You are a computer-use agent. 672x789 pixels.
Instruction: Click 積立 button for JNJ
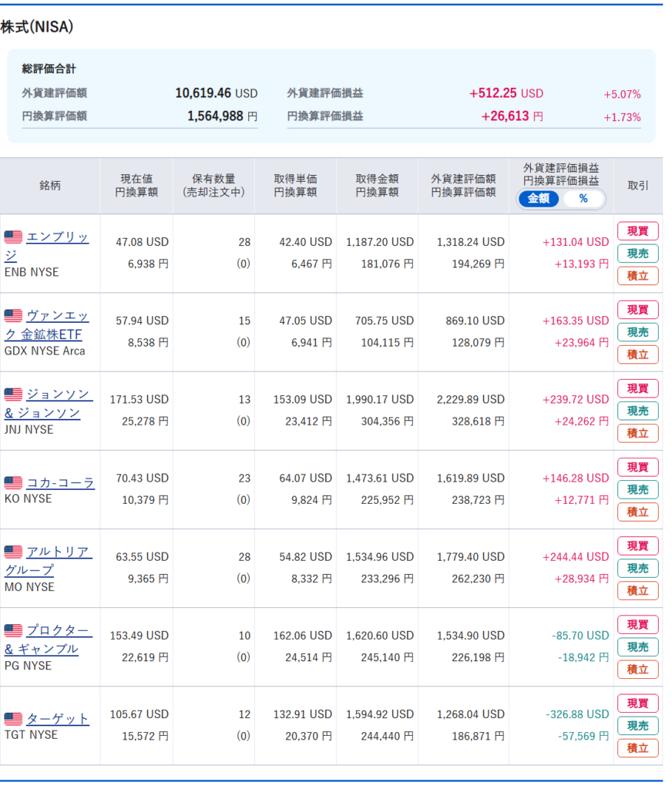637,433
